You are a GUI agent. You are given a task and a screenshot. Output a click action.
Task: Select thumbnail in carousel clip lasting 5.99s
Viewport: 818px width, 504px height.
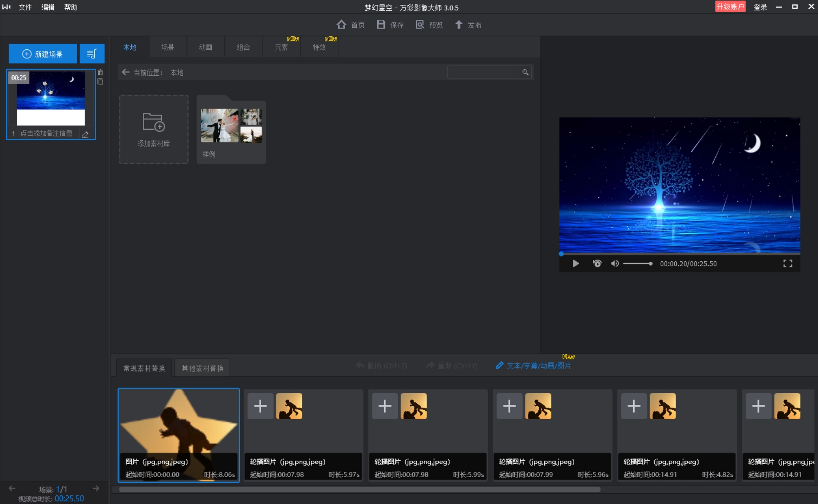[x=414, y=406]
